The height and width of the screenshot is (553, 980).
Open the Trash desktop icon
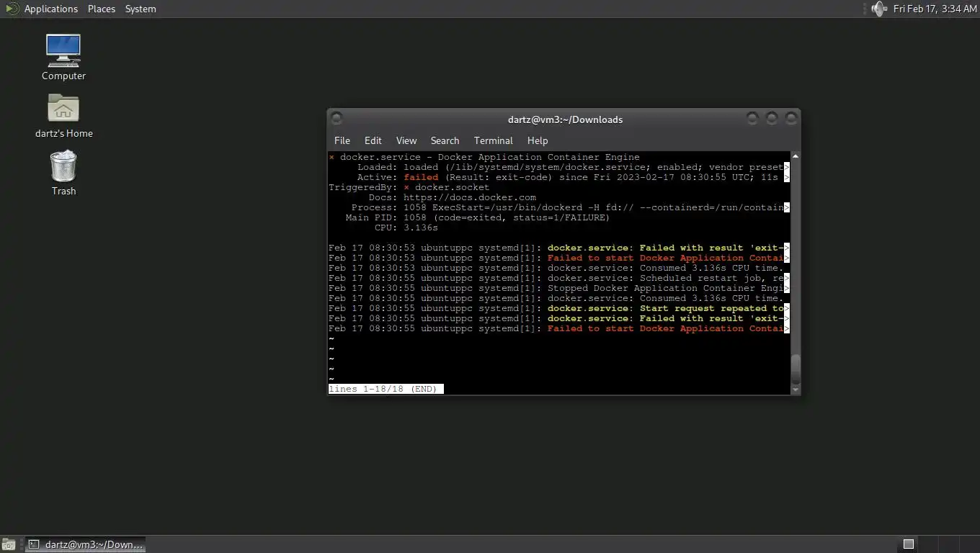pyautogui.click(x=63, y=173)
